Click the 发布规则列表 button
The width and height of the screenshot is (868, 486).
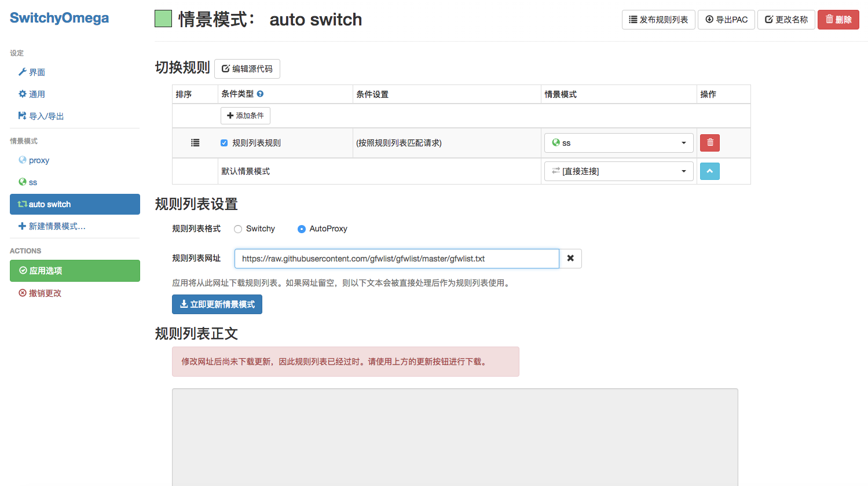pos(658,20)
